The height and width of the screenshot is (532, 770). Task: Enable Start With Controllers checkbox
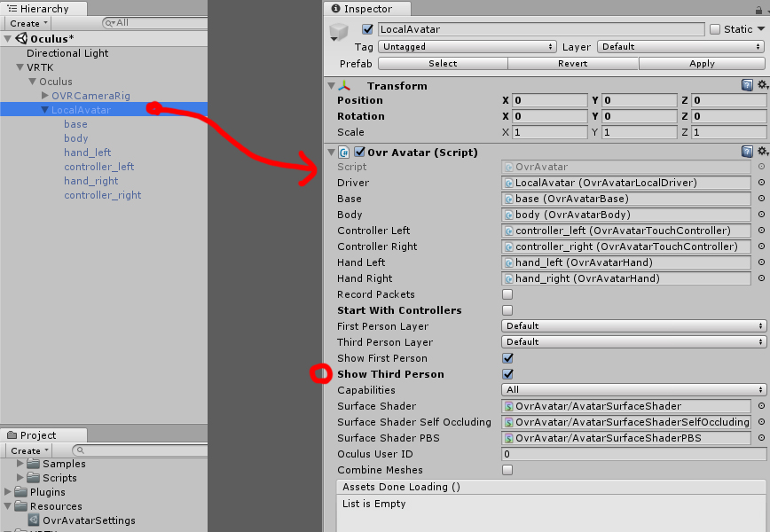click(507, 310)
